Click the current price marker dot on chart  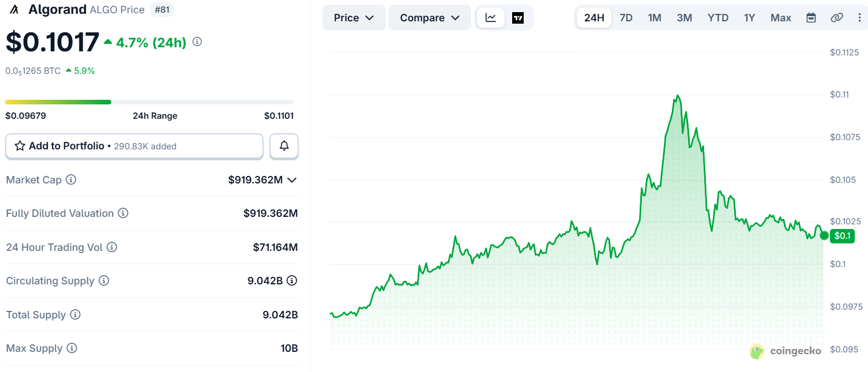(824, 235)
